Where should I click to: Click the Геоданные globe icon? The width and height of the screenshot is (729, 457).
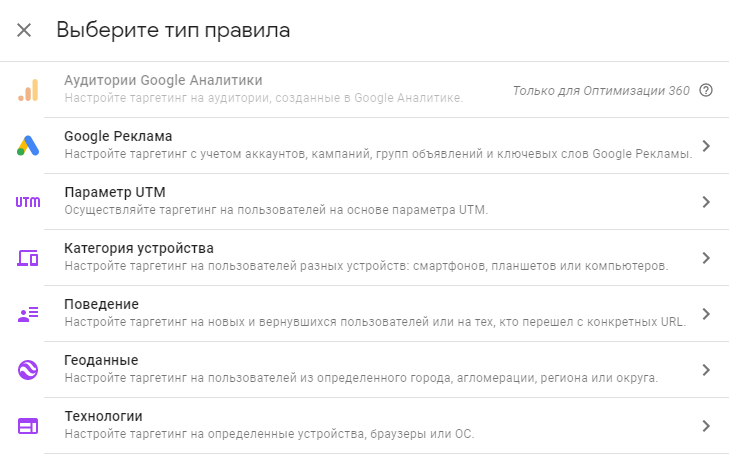point(28,370)
